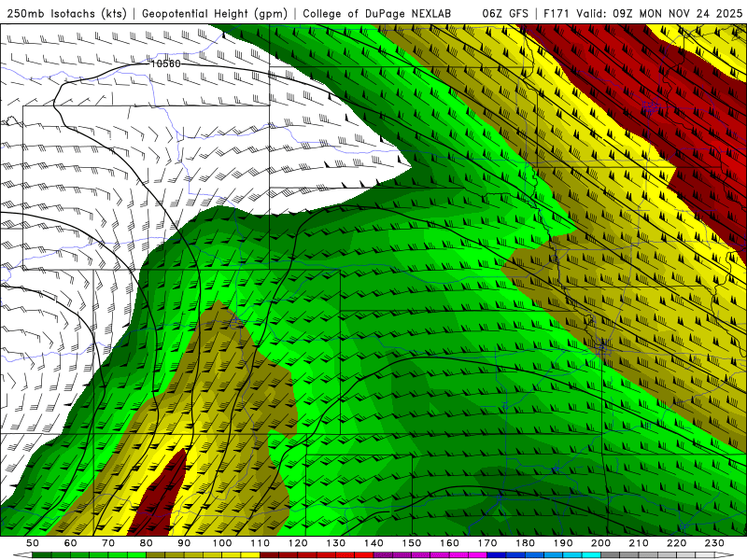This screenshot has height=560, width=747.
Task: Click the colorbar label "110"
Action: click(261, 543)
